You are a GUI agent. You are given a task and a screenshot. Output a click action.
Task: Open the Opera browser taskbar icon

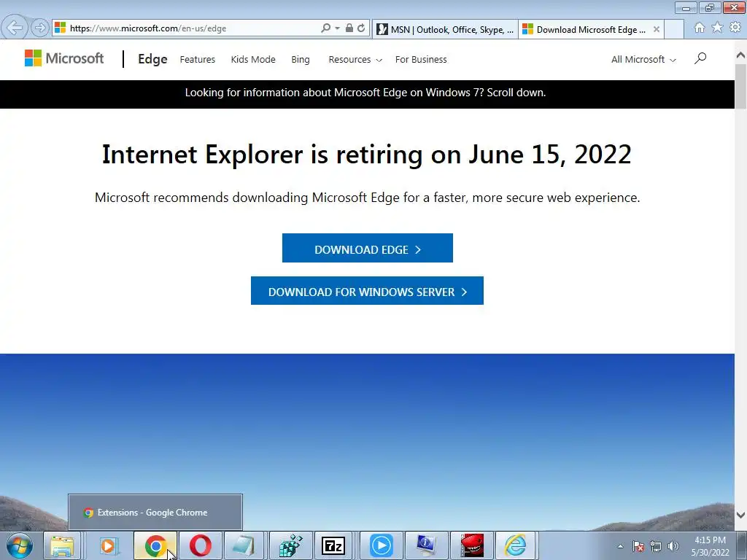point(200,545)
